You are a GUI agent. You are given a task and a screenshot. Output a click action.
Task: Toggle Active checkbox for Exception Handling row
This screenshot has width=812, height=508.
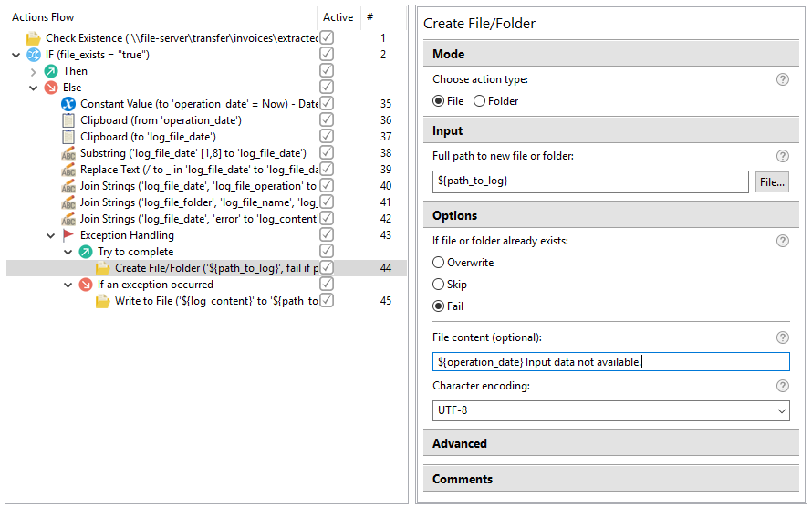point(327,235)
